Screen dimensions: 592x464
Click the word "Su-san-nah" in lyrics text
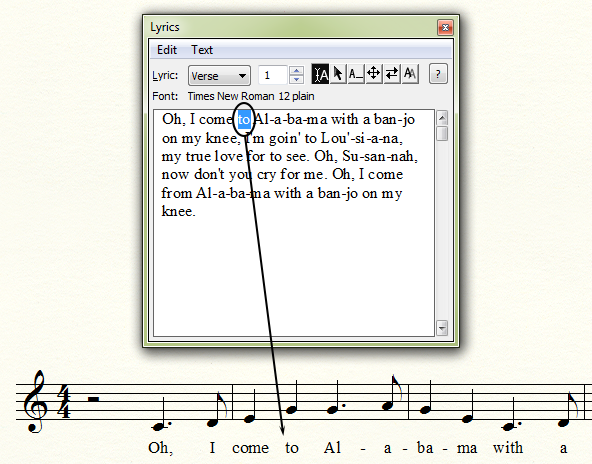click(380, 156)
